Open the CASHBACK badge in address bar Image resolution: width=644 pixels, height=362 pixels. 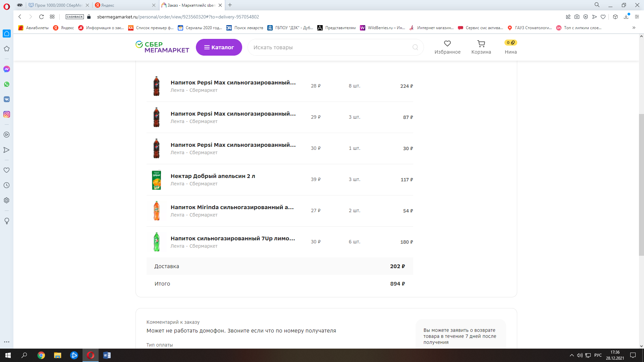coord(75,17)
